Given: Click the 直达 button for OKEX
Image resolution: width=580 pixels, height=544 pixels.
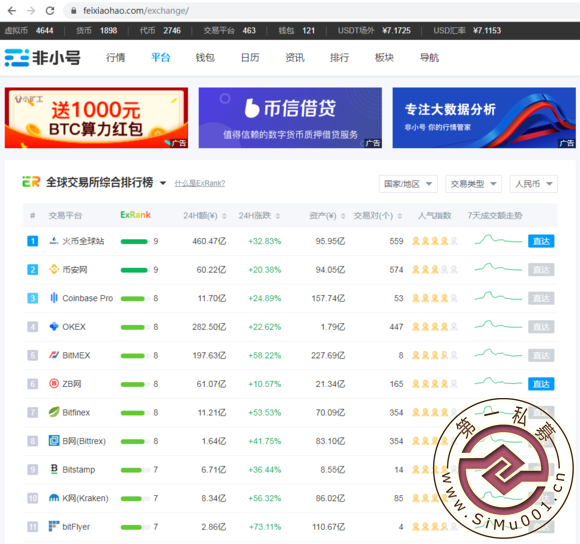Looking at the screenshot, I should (541, 327).
